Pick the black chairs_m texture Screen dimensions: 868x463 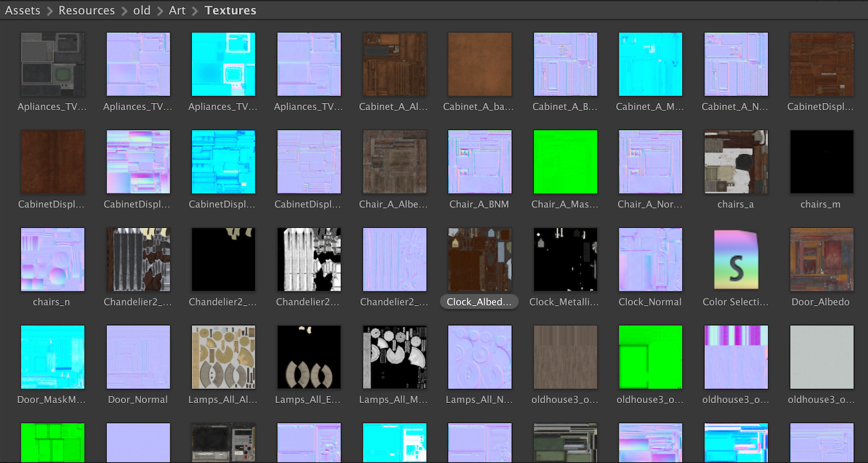coord(821,162)
